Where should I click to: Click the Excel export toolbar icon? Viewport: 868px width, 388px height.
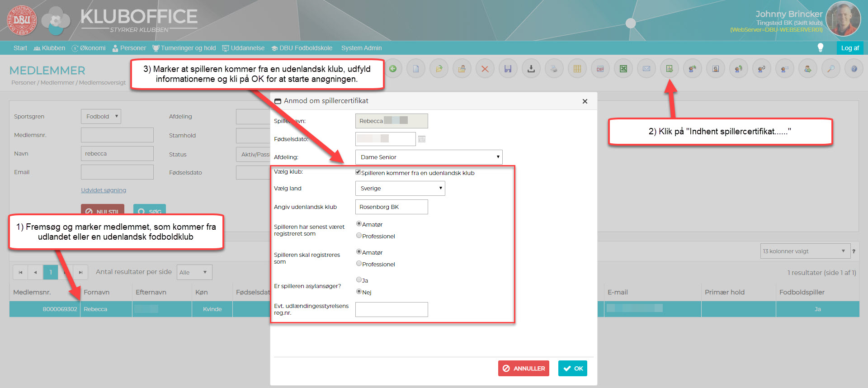pyautogui.click(x=623, y=69)
